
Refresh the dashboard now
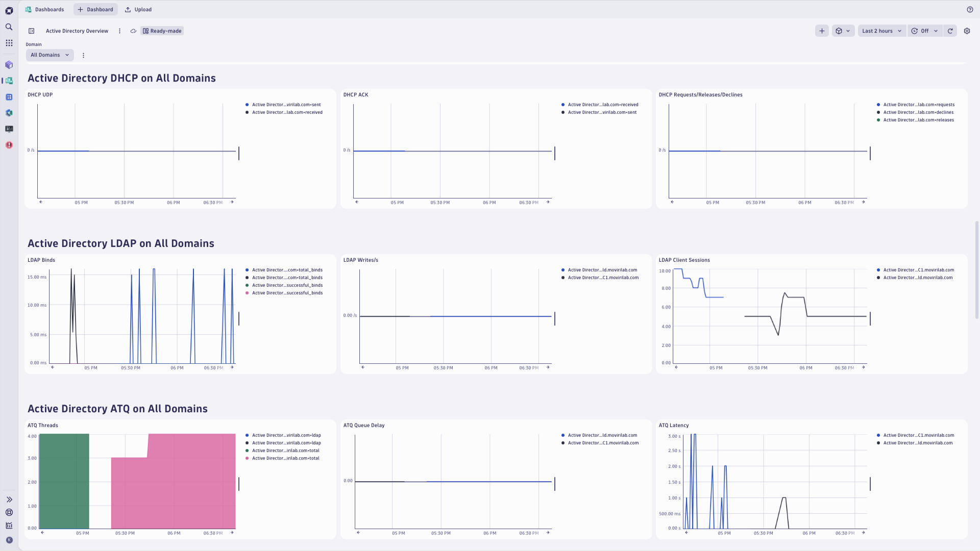(950, 31)
